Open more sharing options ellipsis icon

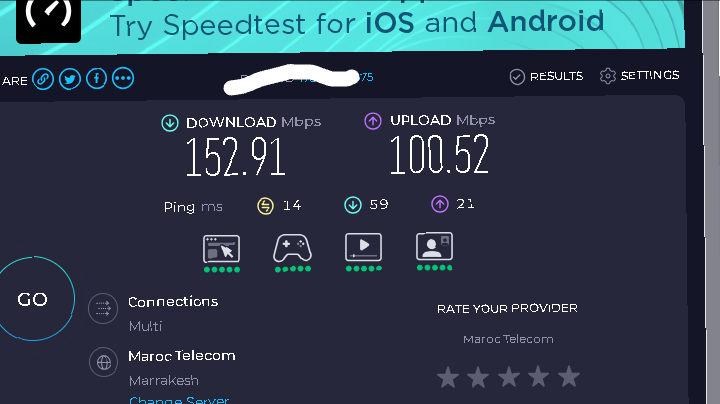(123, 79)
